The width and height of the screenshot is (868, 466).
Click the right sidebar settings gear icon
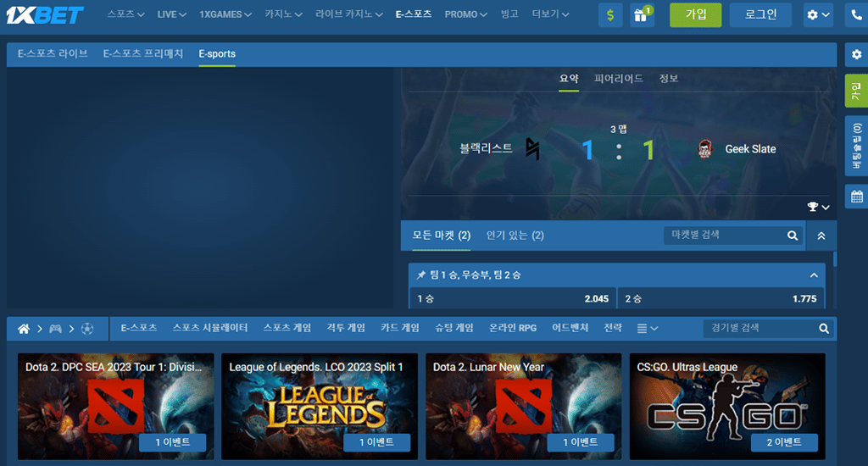(856, 54)
